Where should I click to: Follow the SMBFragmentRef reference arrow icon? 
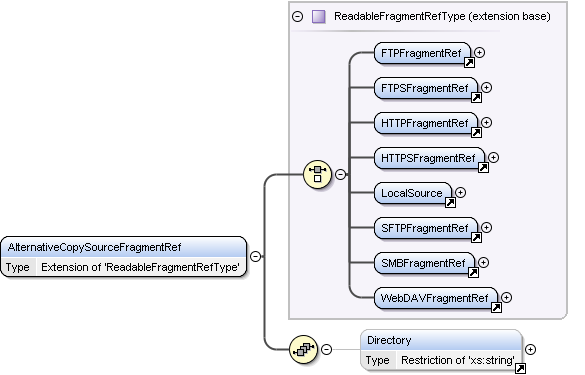(473, 272)
